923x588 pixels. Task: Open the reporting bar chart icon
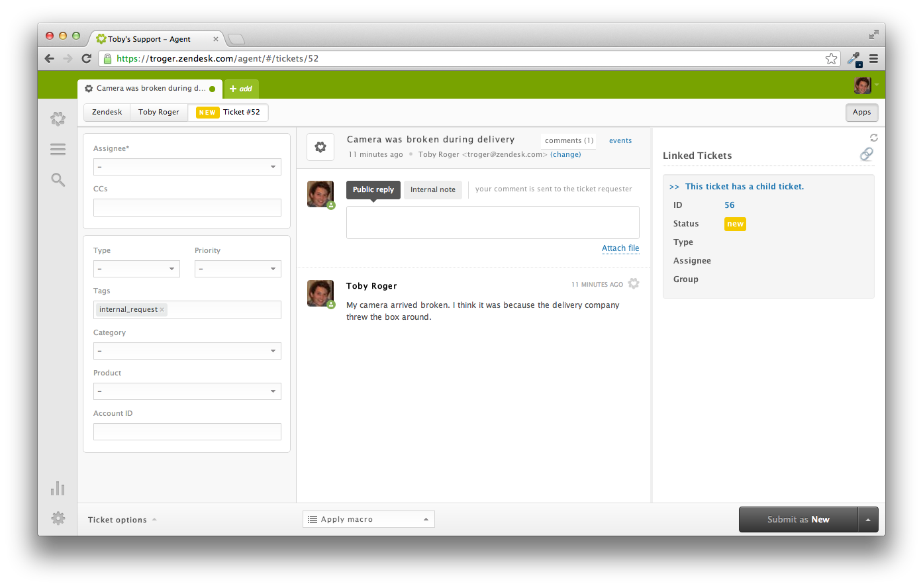[58, 489]
